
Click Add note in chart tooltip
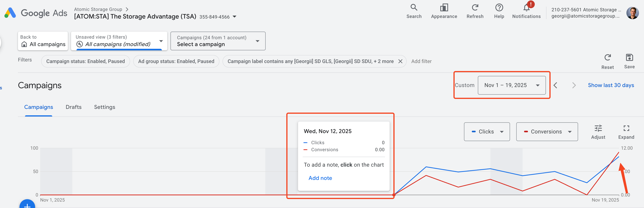pos(320,178)
